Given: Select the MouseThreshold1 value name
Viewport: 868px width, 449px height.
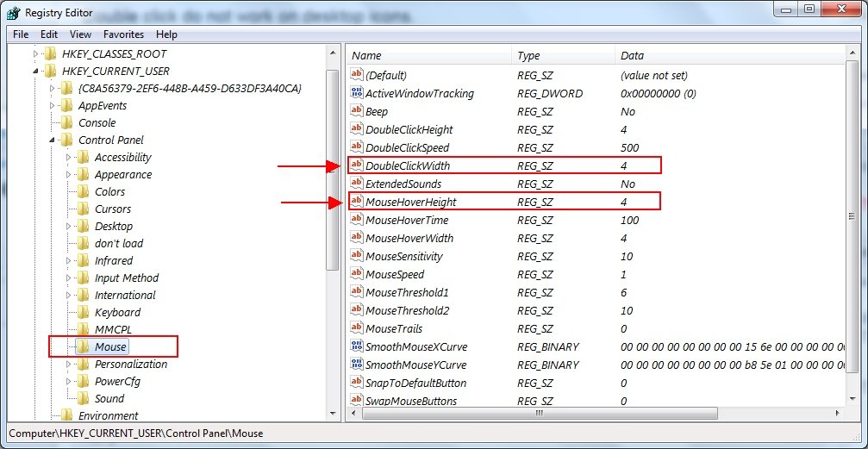Looking at the screenshot, I should [407, 292].
